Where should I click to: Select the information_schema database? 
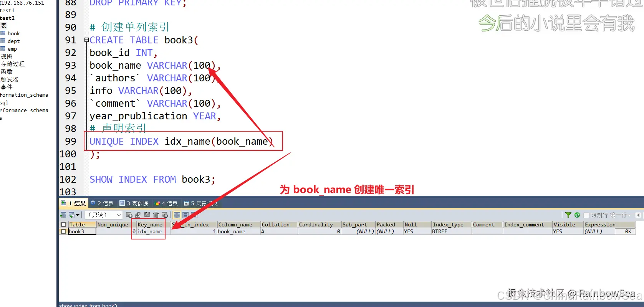point(24,95)
